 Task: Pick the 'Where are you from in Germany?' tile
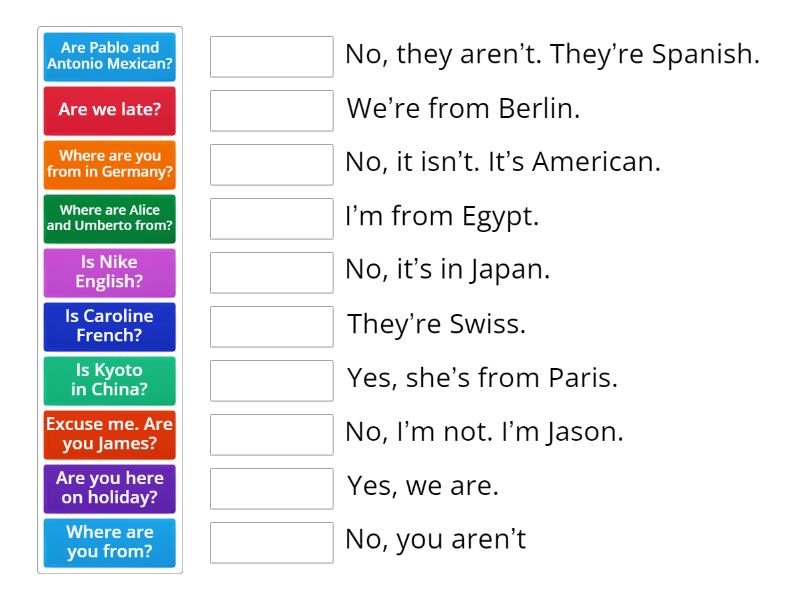(x=110, y=165)
